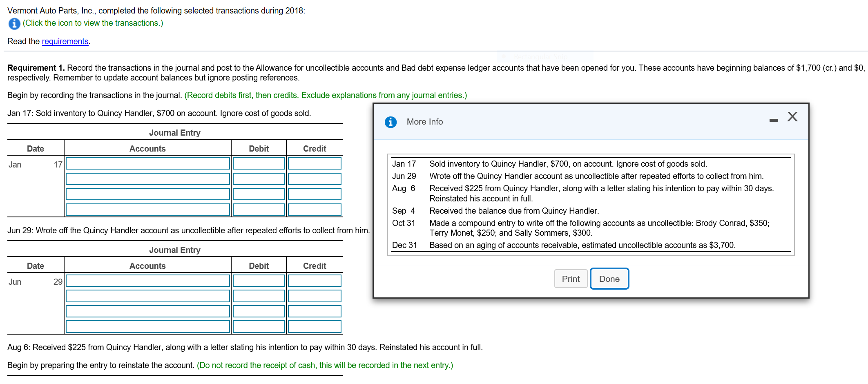Click third Credit field in Jan 17 entry

click(x=315, y=194)
